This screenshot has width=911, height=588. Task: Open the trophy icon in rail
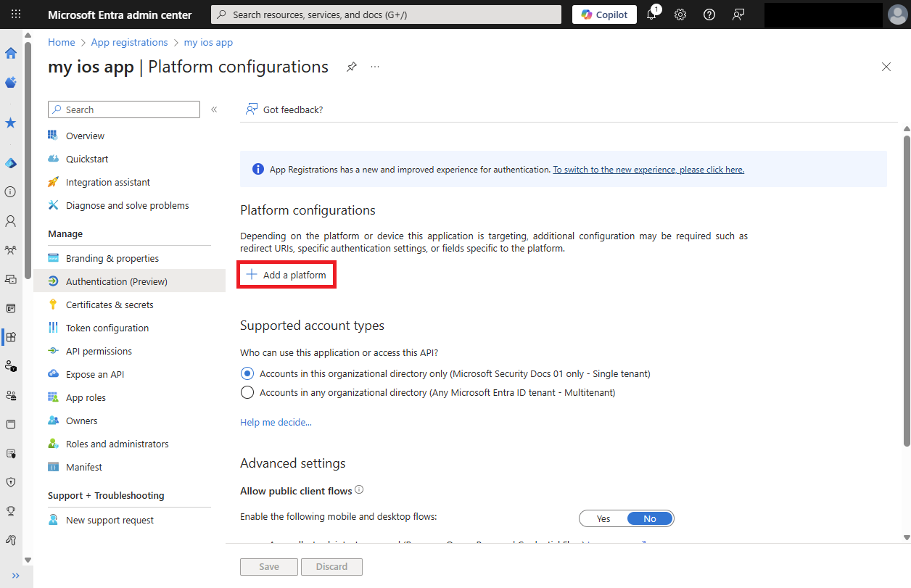click(x=11, y=511)
